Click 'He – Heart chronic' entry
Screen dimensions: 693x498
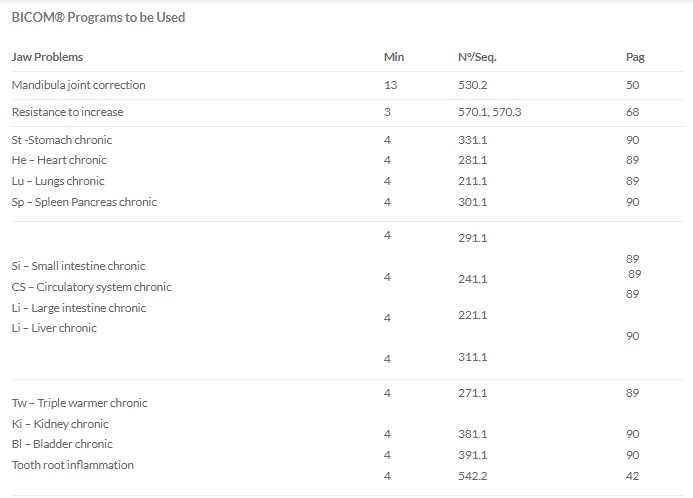(x=59, y=160)
